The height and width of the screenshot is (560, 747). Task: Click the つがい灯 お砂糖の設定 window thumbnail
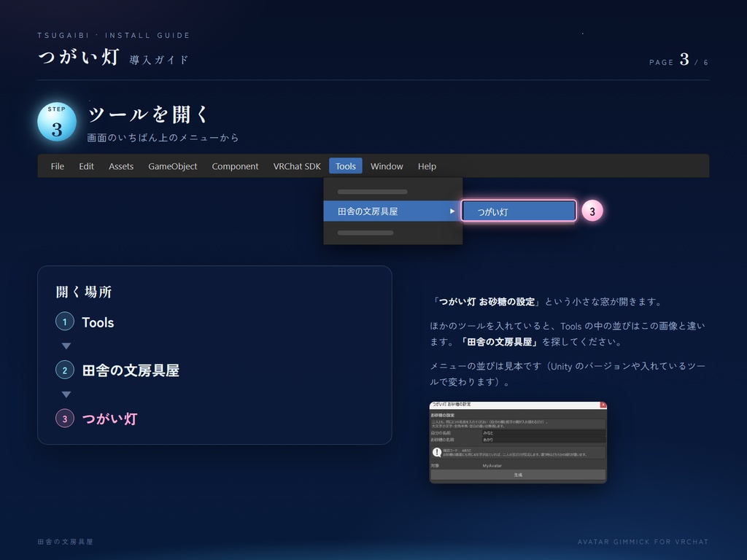pyautogui.click(x=519, y=443)
